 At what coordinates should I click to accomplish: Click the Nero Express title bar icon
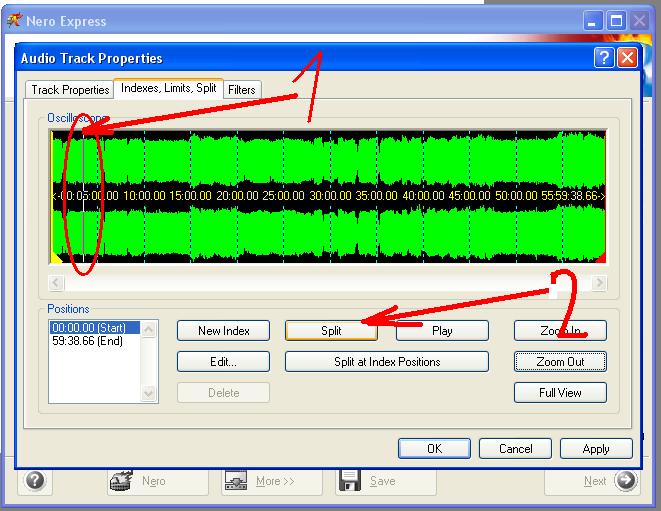pyautogui.click(x=14, y=20)
